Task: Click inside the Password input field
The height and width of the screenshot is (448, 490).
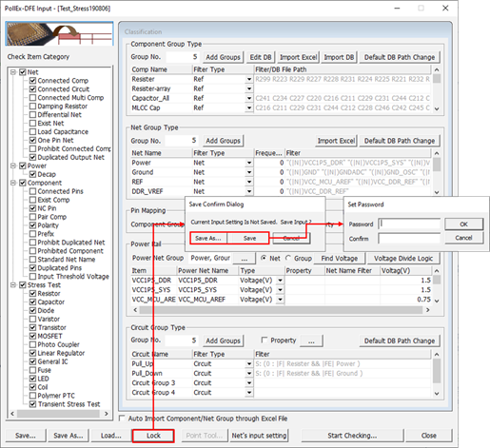Action: pyautogui.click(x=409, y=224)
